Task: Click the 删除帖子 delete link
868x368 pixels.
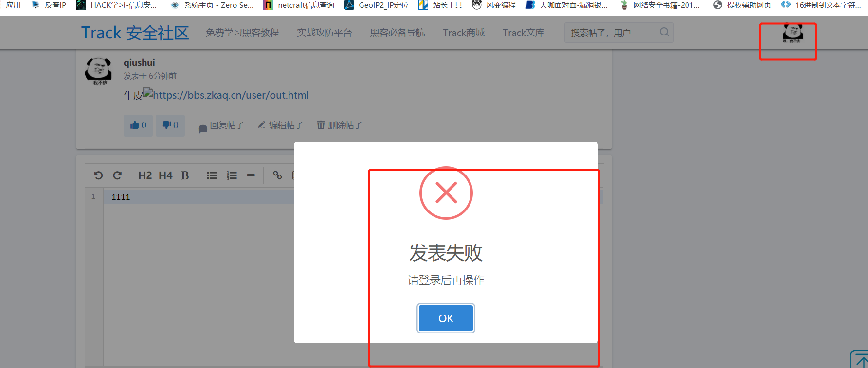Action: pos(340,125)
